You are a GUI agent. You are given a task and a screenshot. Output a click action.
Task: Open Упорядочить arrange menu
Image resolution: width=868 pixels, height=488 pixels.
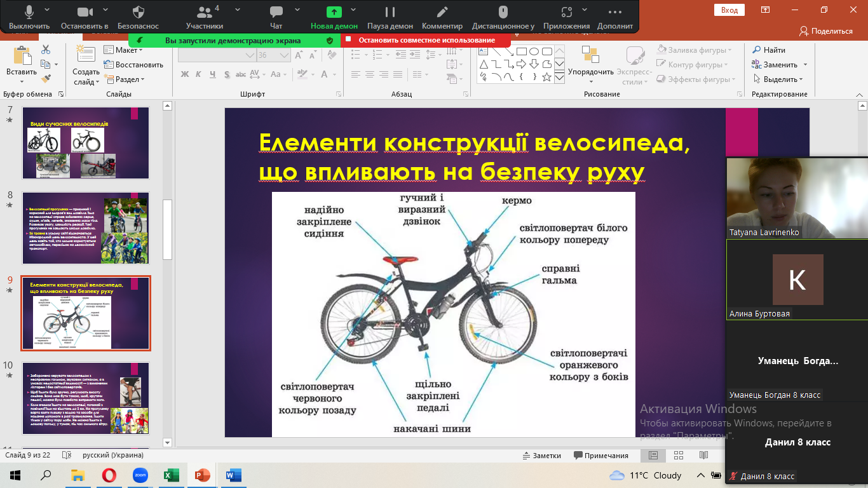click(591, 65)
